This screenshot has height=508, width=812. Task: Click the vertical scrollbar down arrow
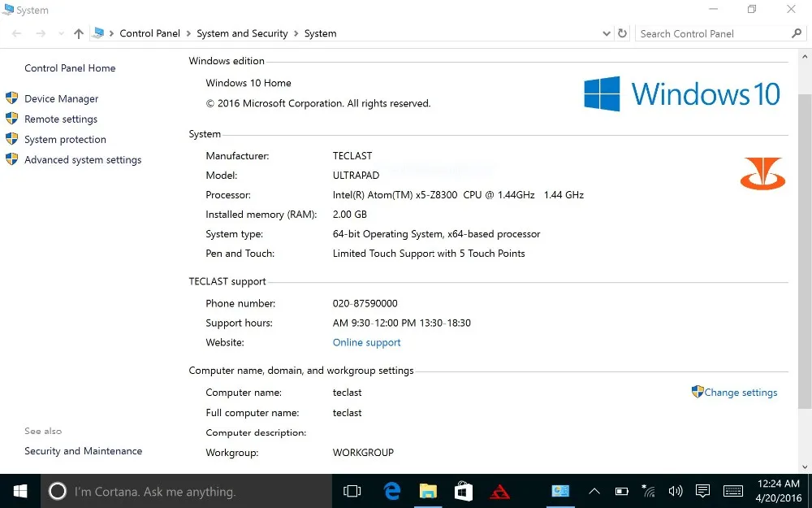click(x=804, y=467)
